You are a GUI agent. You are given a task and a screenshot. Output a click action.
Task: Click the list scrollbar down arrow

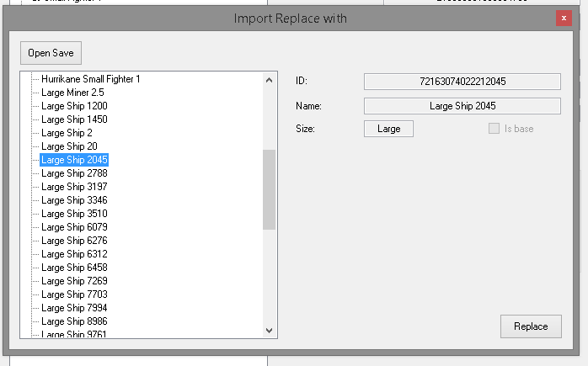click(269, 331)
